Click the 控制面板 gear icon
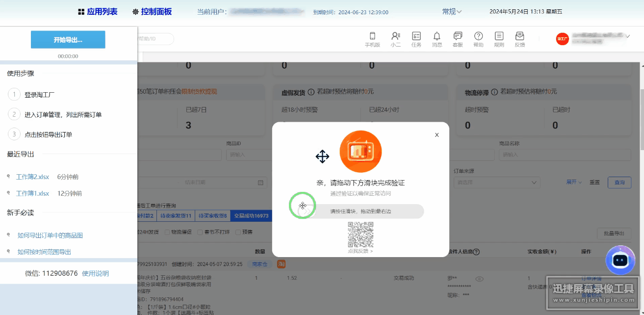644x315 pixels. pyautogui.click(x=135, y=12)
